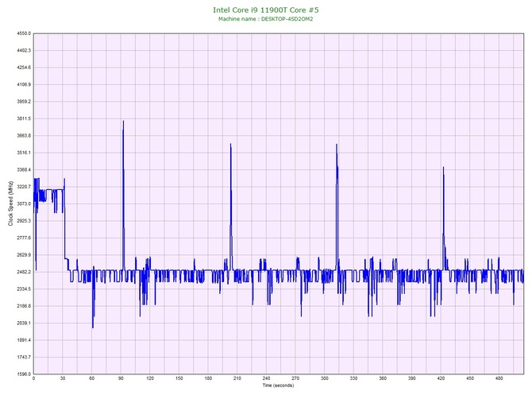This screenshot has height=399, width=532.
Task: Click the 210 tick label on the time axis
Action: click(237, 378)
